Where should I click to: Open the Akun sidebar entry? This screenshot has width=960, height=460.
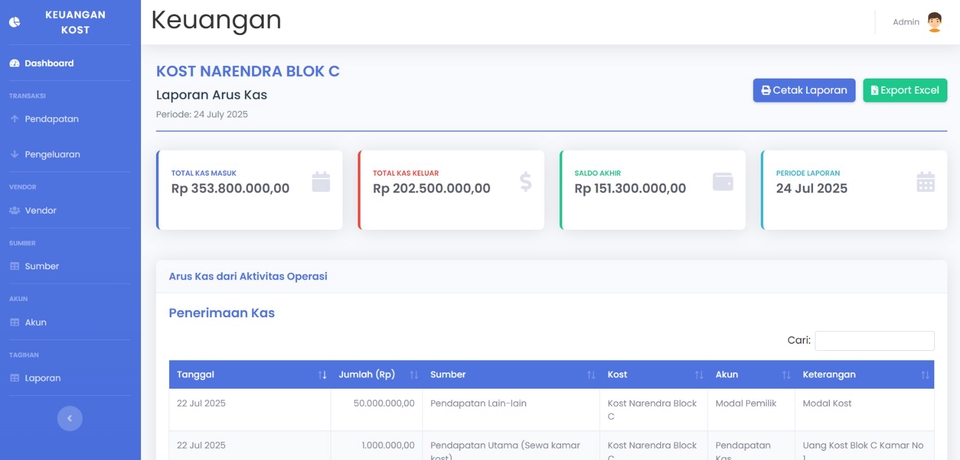click(35, 322)
